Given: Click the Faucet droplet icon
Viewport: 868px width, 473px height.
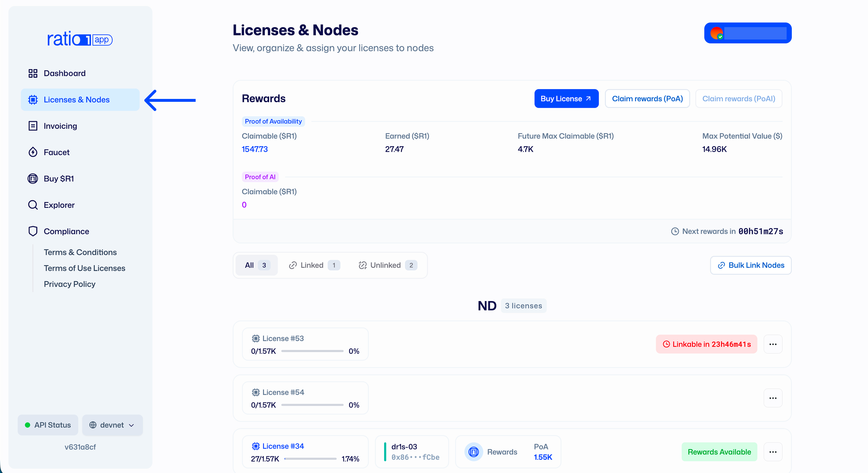Looking at the screenshot, I should pyautogui.click(x=33, y=152).
